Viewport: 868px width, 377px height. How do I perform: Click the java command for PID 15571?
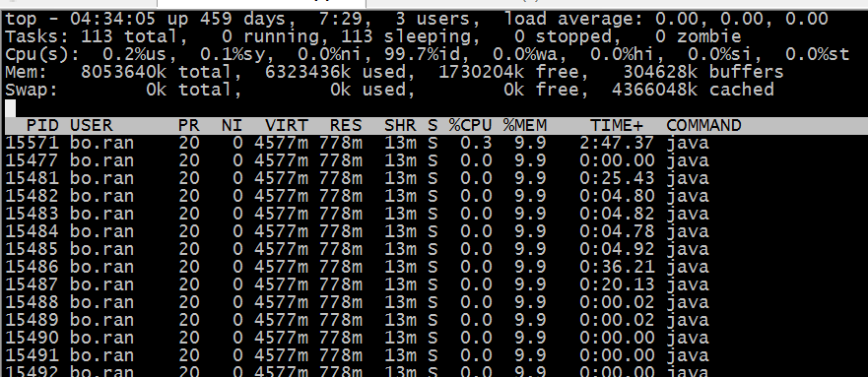[687, 143]
